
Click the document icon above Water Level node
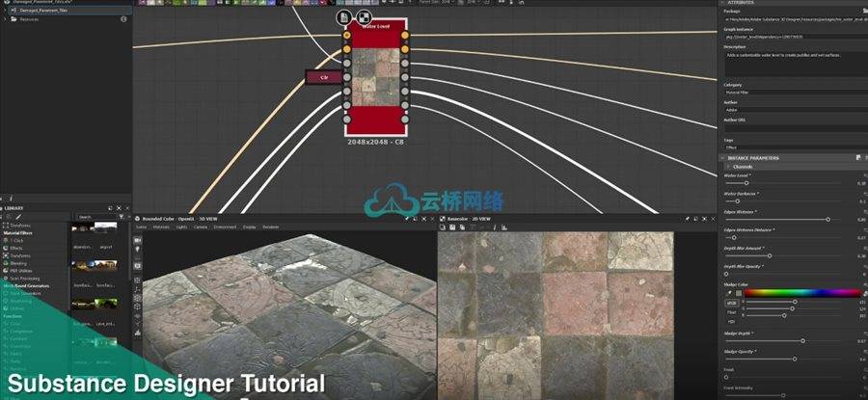tap(346, 17)
